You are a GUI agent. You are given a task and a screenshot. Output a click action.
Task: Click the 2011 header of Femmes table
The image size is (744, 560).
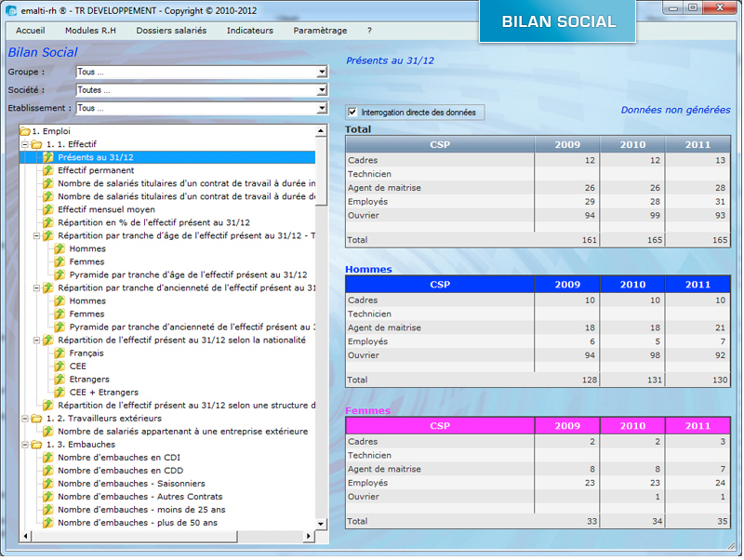tap(697, 426)
